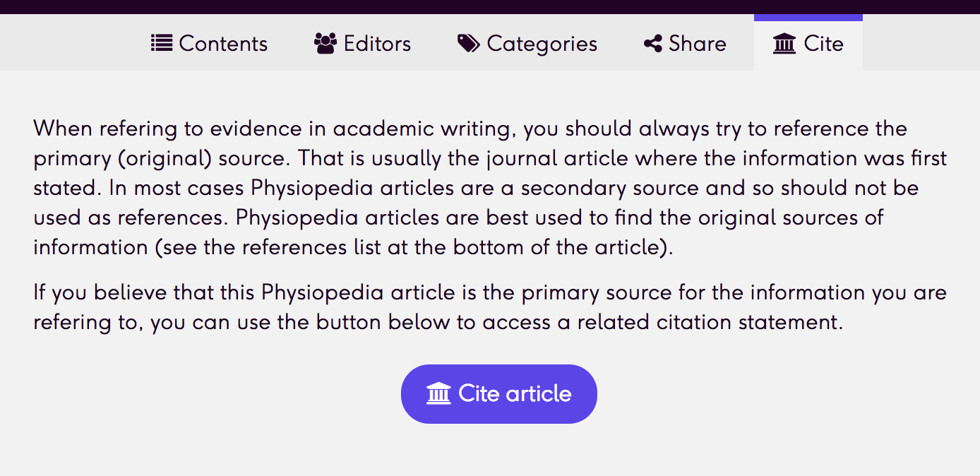Click the building icon inside Cite article button
Image resolution: width=980 pixels, height=476 pixels.
pyautogui.click(x=438, y=393)
